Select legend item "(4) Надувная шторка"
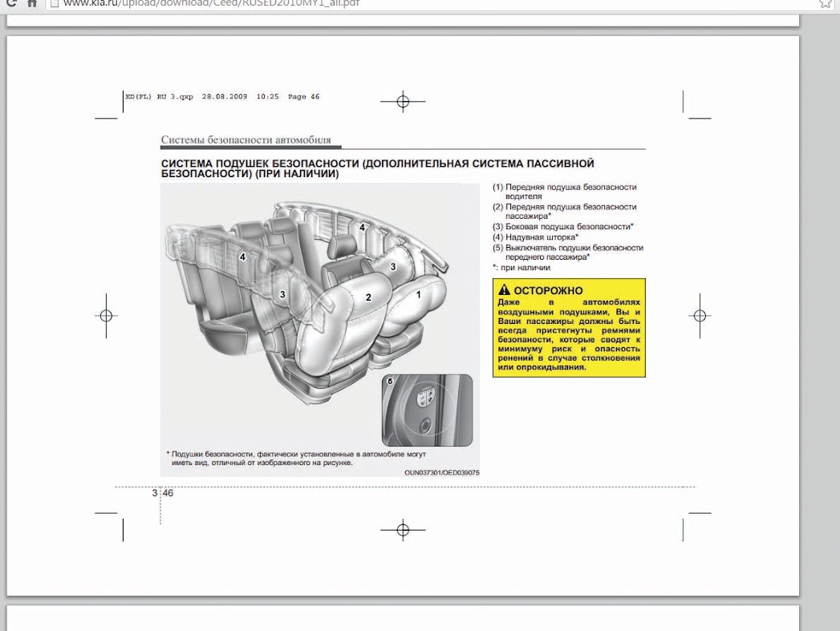Viewport: 840px width, 631px height. click(535, 237)
